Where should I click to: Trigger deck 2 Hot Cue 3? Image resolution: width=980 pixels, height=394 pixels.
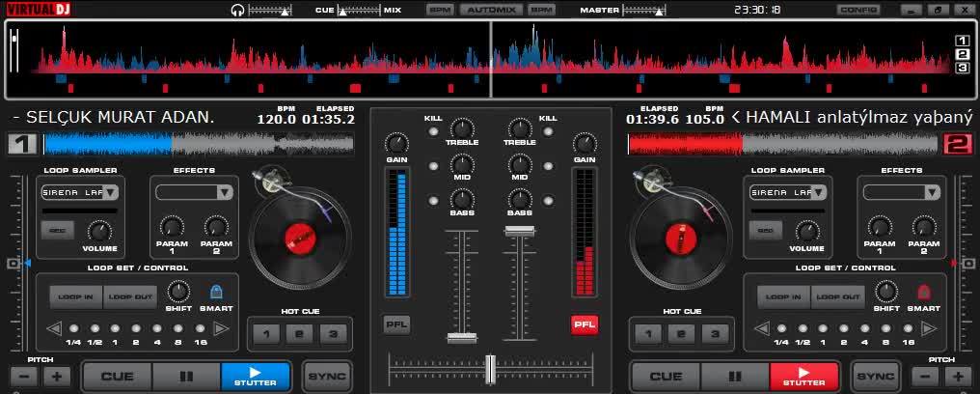[715, 334]
